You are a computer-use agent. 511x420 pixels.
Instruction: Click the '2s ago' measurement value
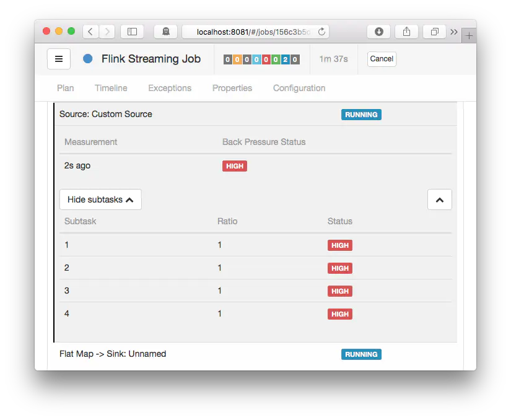click(x=77, y=165)
